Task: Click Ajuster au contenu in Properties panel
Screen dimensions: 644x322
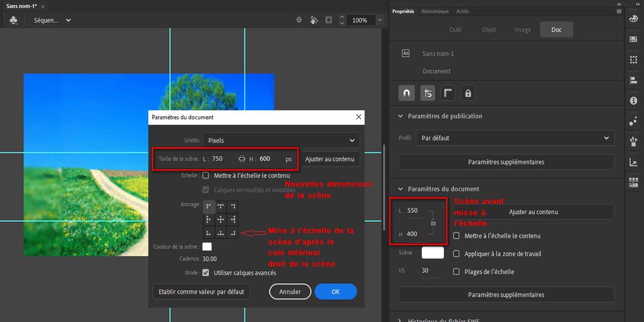Action: click(x=533, y=212)
